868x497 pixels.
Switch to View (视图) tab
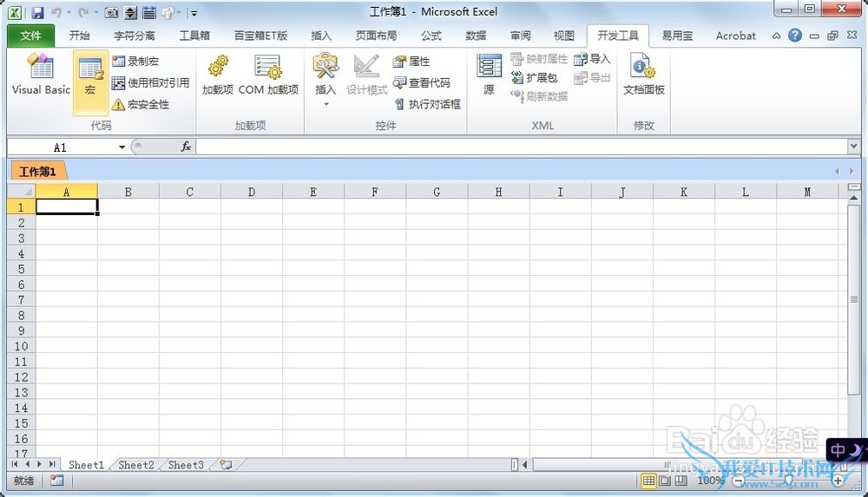pyautogui.click(x=564, y=36)
